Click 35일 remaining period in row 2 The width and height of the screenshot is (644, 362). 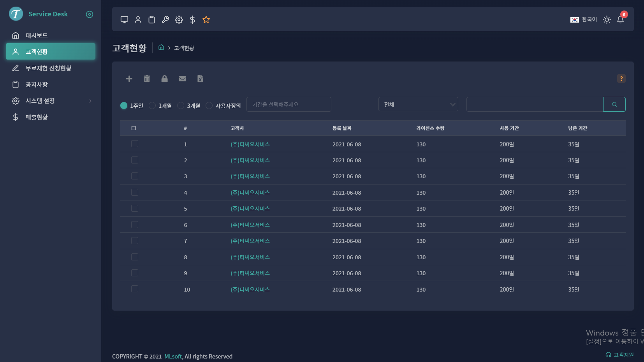(574, 160)
